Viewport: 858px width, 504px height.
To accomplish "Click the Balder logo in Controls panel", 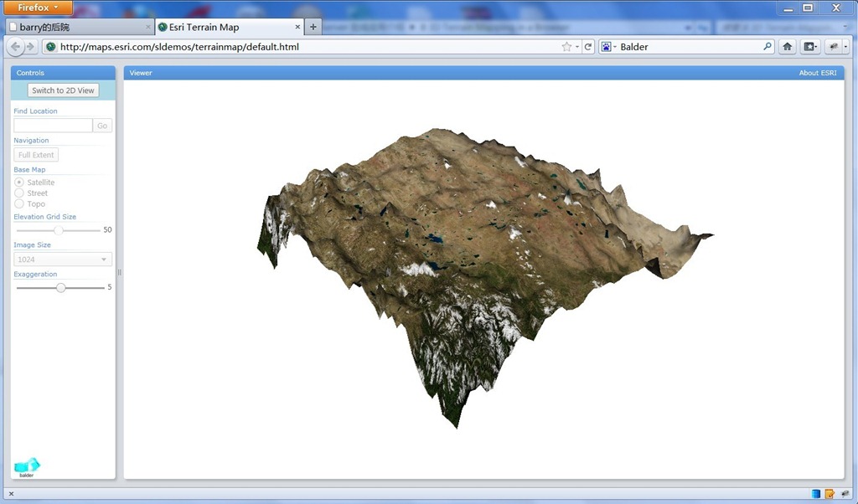I will click(27, 465).
